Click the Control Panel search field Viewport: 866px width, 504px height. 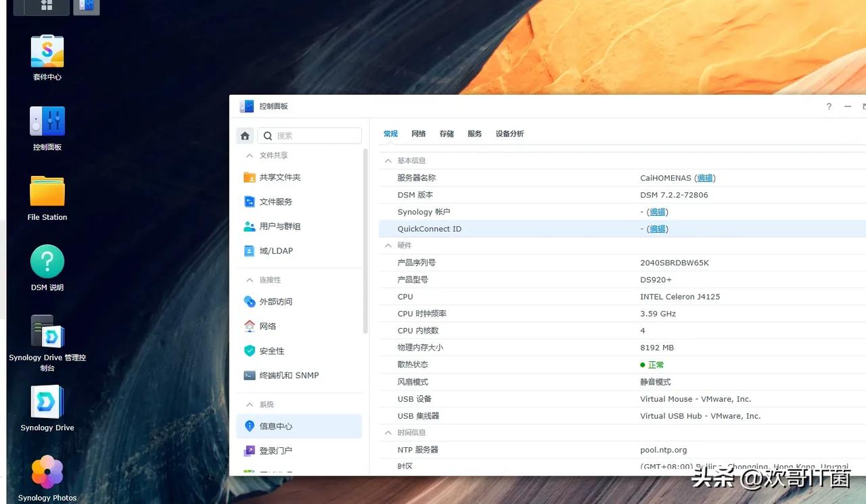point(310,136)
